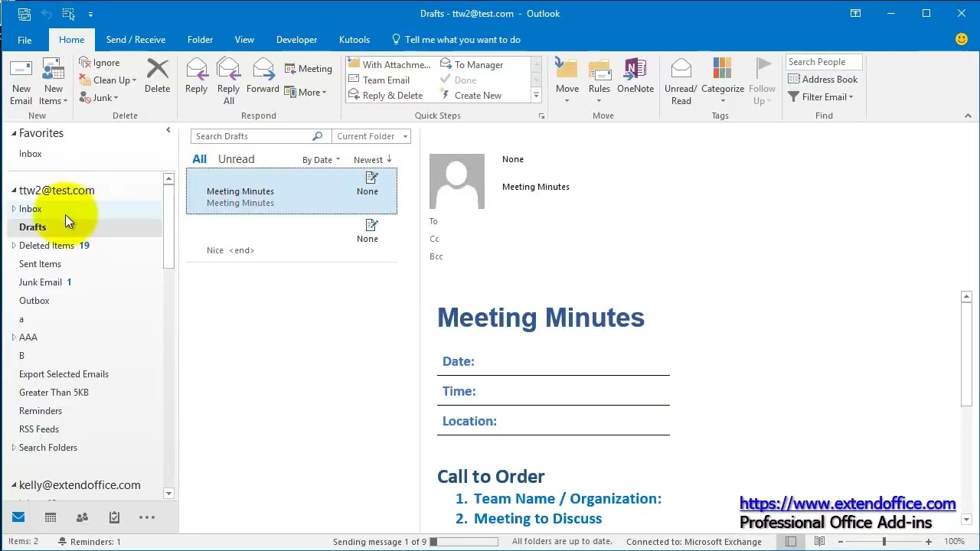Open the Calendar view icon in navigation bar

pyautogui.click(x=51, y=517)
